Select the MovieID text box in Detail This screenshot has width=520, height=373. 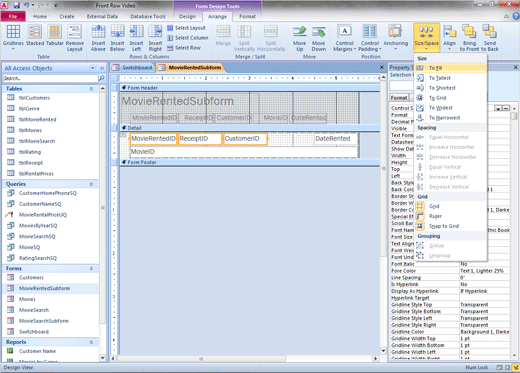[x=244, y=152]
